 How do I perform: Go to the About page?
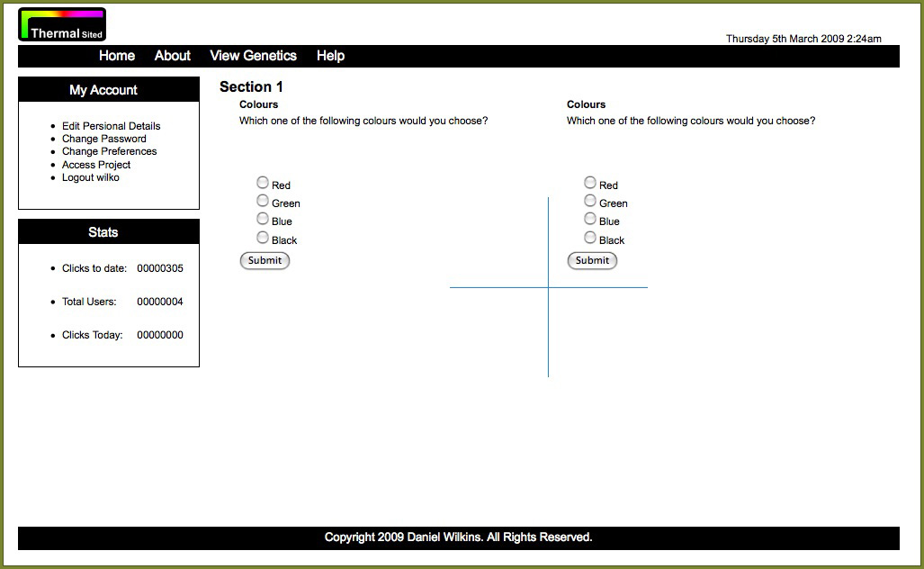click(172, 56)
